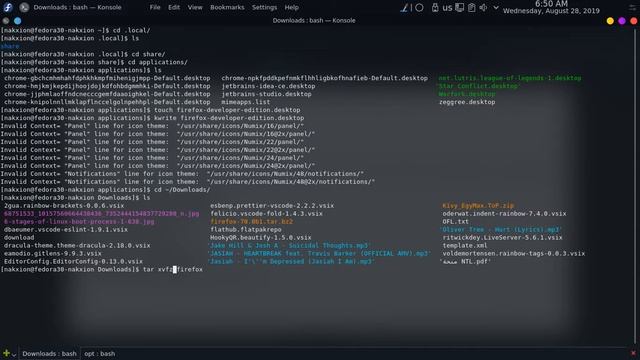640x360 pixels.
Task: Click the blue circle button in title bar
Action: [18, 21]
